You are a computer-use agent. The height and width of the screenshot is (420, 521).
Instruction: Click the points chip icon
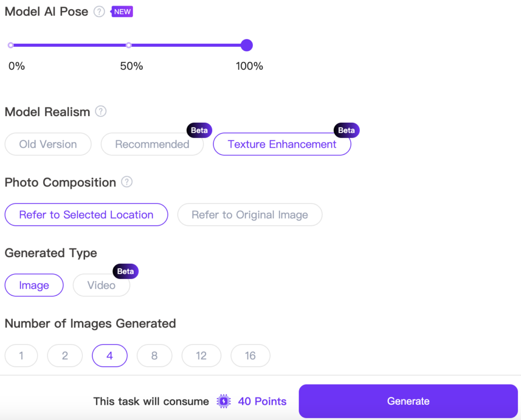(x=223, y=401)
